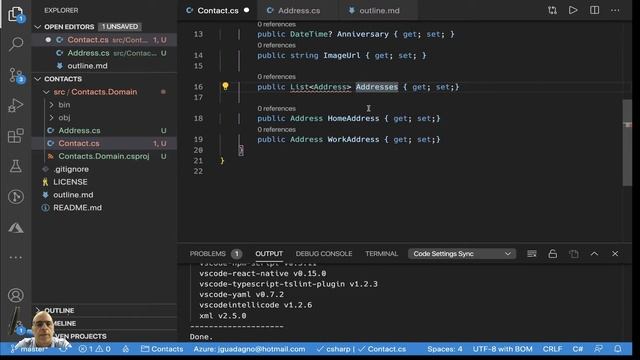Expand the Outline section
This screenshot has width=640, height=360.
(59, 311)
